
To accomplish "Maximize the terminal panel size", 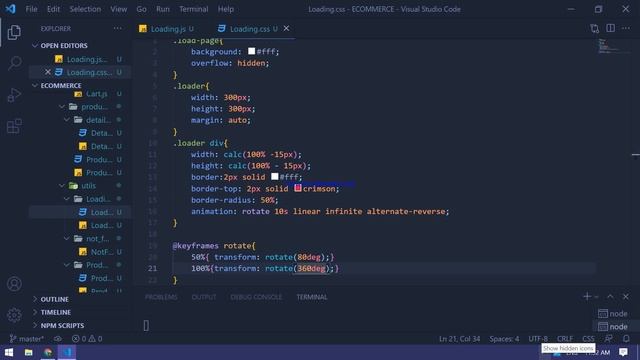I will click(610, 296).
